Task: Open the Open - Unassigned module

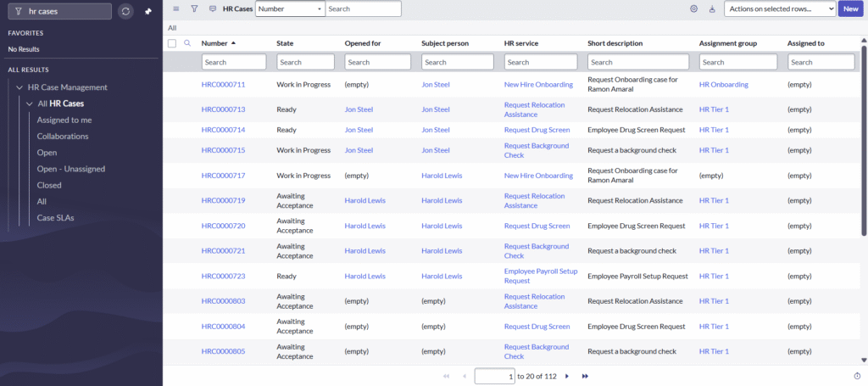Action: tap(71, 169)
